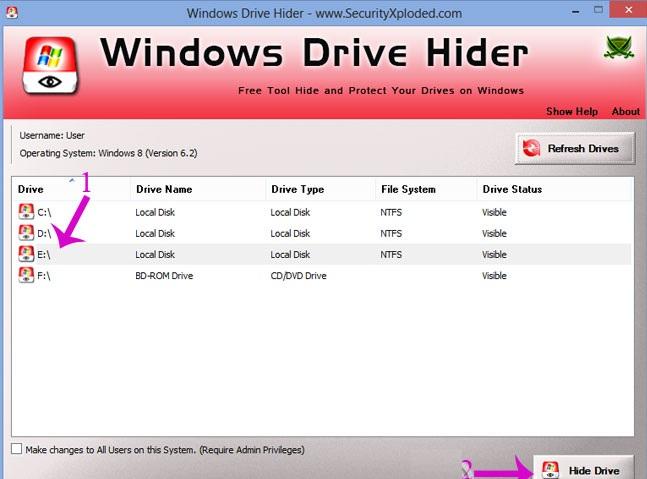The height and width of the screenshot is (479, 647).
Task: Click Visible status in D:\ row
Action: 494,234
